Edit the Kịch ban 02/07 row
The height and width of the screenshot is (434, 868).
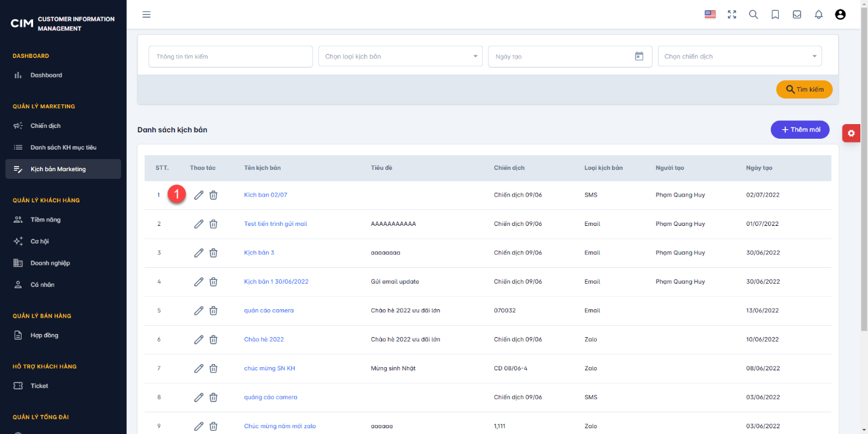pyautogui.click(x=199, y=195)
